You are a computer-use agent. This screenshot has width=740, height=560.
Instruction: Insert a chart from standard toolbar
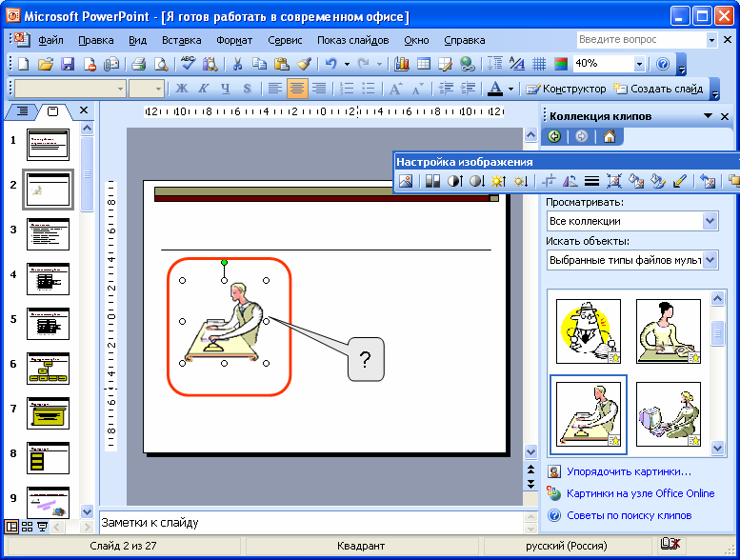[x=401, y=64]
